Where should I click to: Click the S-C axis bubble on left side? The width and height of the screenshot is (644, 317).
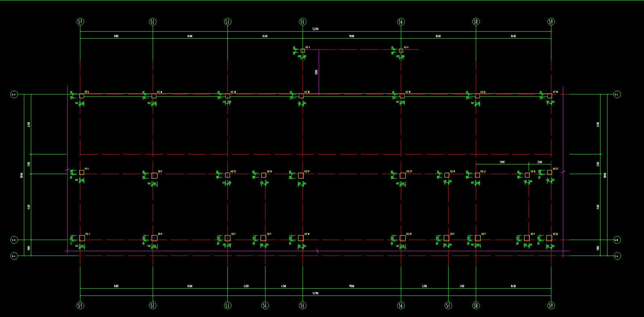point(14,95)
